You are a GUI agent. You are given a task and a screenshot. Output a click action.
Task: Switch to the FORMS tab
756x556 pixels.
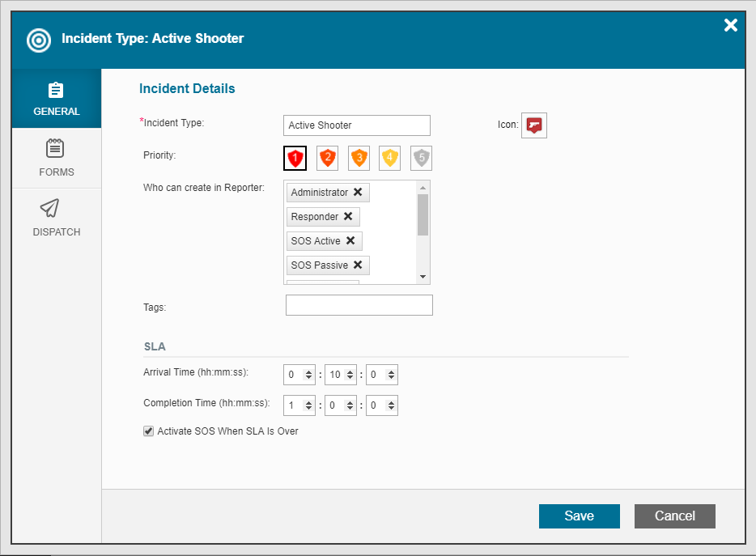pyautogui.click(x=56, y=158)
